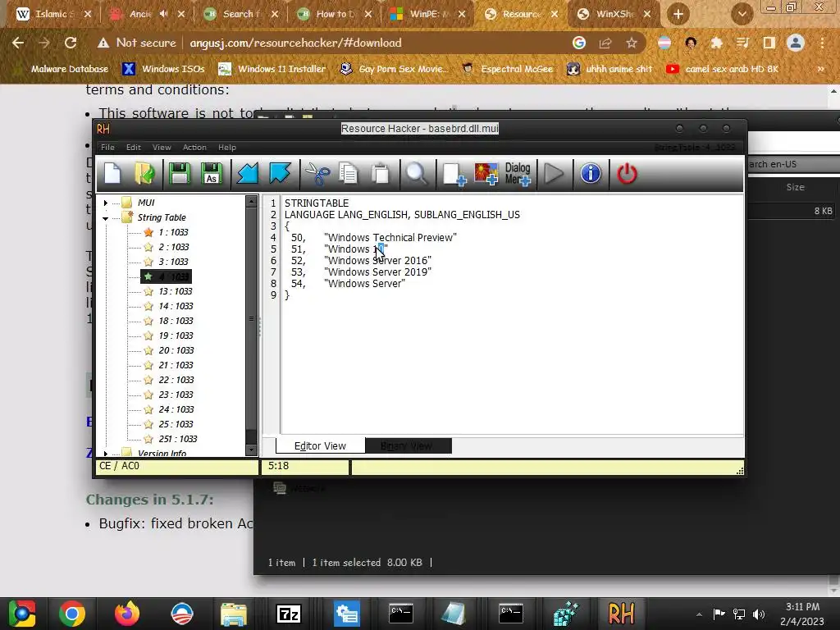Collapse the String Table tree folder
This screenshot has height=630, width=840.
click(106, 218)
